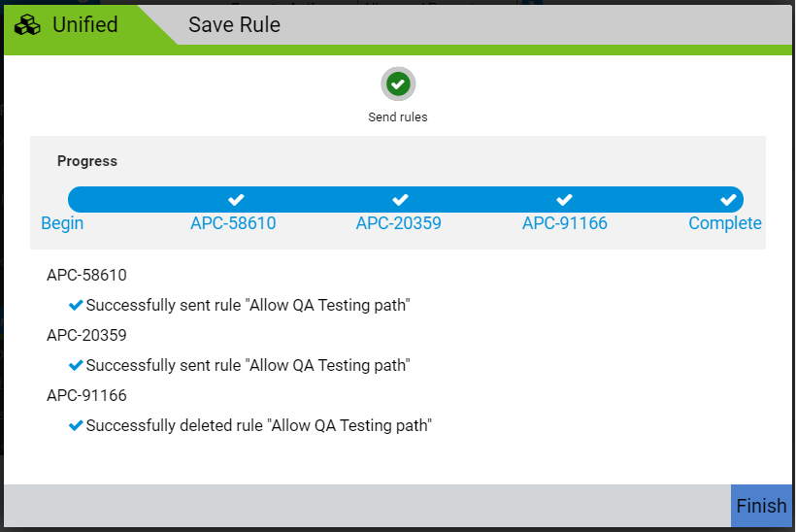
Task: Select the APC-58610 progress step label
Action: pos(233,224)
